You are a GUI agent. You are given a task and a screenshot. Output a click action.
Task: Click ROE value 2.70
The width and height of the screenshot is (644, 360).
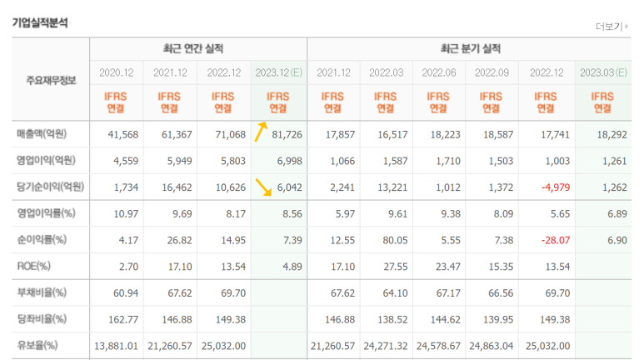tap(128, 267)
